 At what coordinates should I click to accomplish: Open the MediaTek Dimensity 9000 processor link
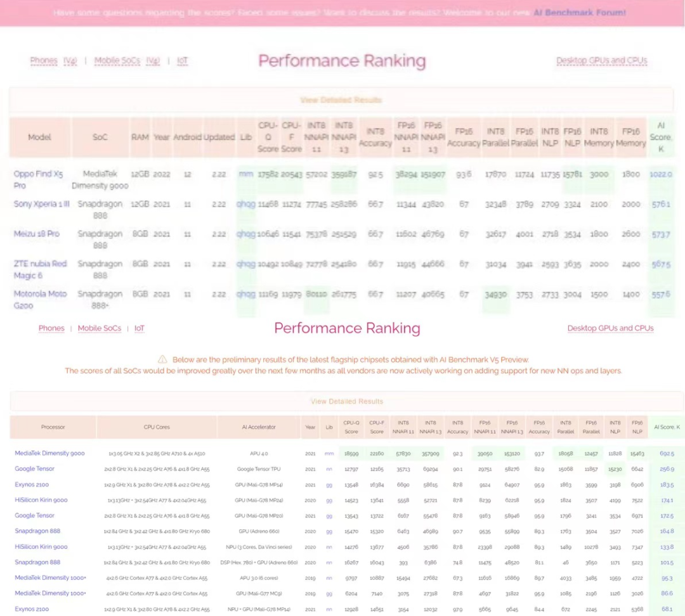pos(49,453)
